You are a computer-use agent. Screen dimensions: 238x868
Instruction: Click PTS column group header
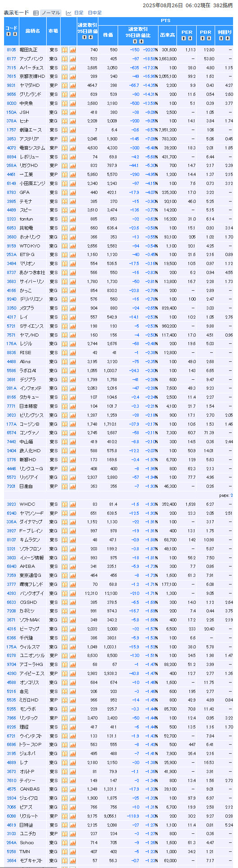165,21
